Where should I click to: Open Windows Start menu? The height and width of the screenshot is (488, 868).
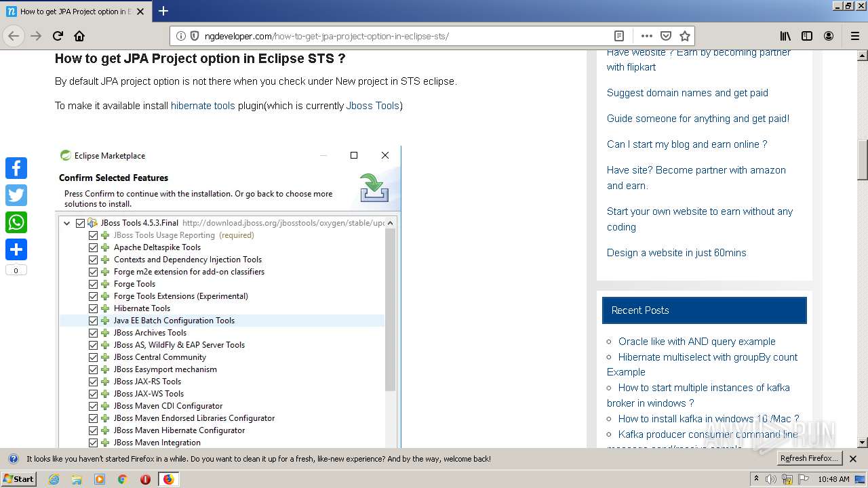click(x=19, y=479)
